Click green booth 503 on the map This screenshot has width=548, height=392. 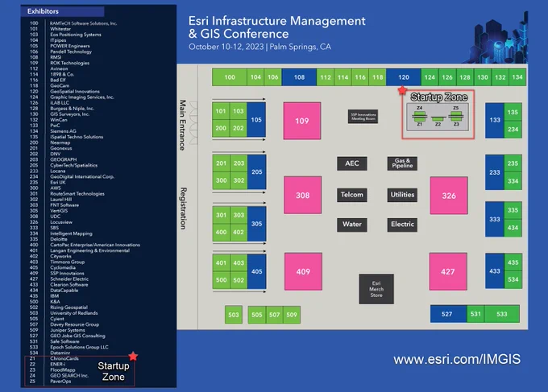[234, 315]
